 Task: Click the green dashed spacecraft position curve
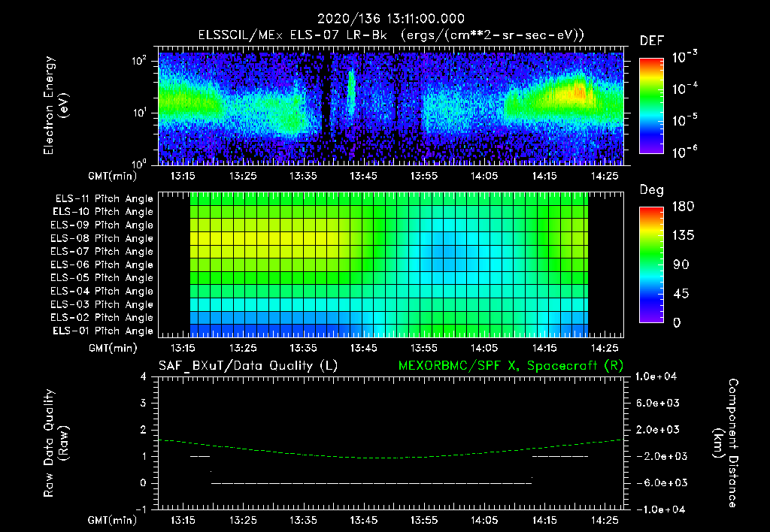point(390,458)
